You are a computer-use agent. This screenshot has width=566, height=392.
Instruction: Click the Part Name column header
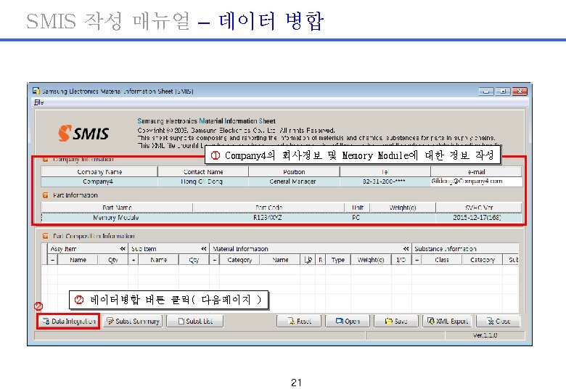(117, 208)
